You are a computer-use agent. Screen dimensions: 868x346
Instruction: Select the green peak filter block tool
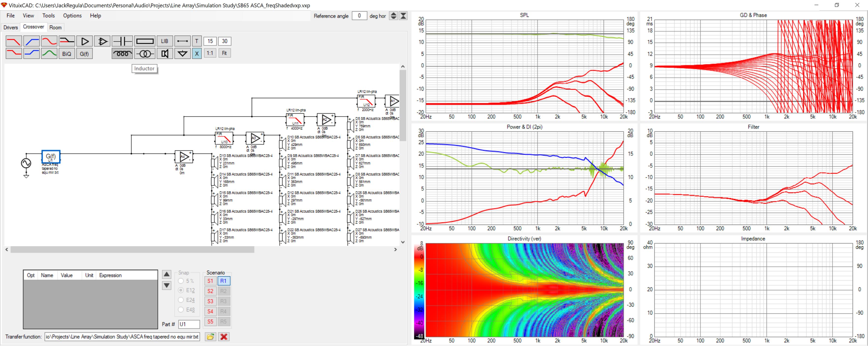[49, 53]
